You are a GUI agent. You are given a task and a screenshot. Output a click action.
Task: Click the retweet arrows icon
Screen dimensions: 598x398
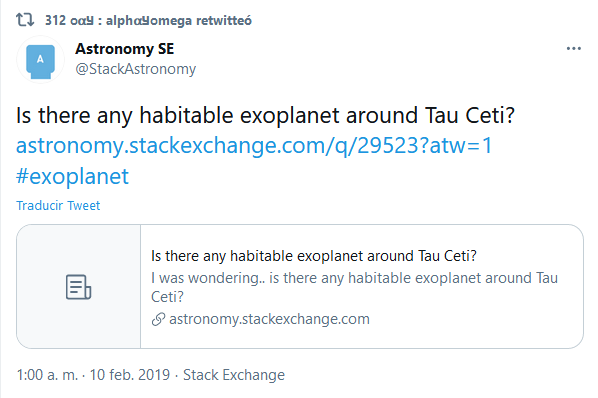click(25, 19)
